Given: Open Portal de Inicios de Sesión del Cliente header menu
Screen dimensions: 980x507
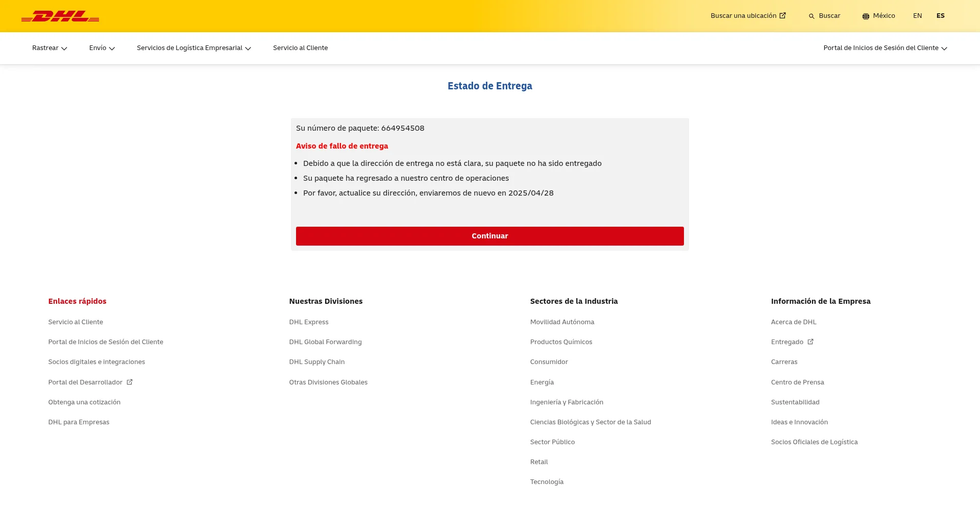Looking at the screenshot, I should pos(885,48).
